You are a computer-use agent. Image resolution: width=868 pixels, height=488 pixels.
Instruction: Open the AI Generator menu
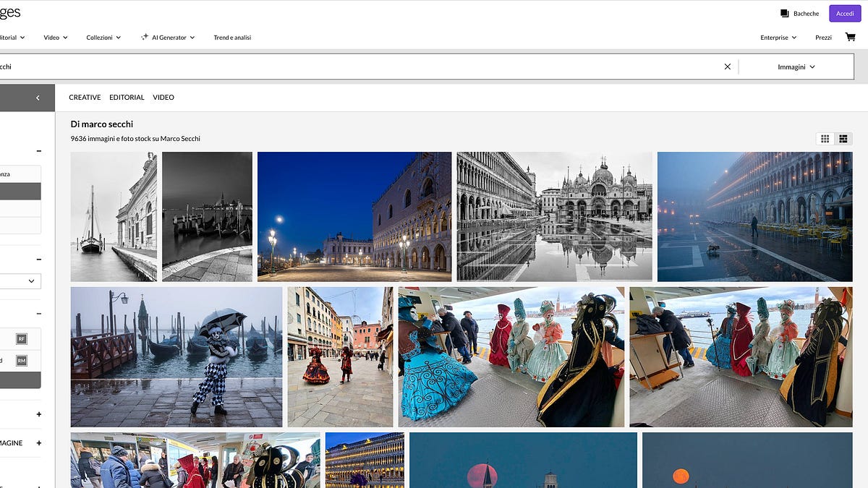pyautogui.click(x=168, y=38)
